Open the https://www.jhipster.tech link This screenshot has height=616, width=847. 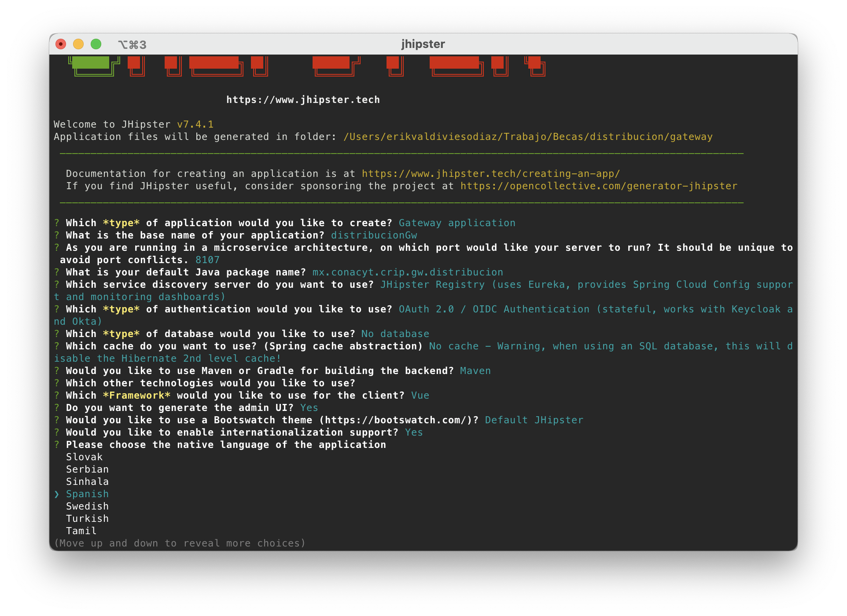tap(303, 100)
